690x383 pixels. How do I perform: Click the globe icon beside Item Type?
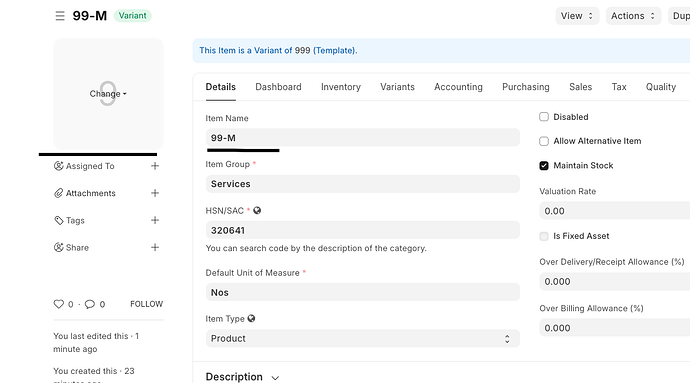[251, 318]
